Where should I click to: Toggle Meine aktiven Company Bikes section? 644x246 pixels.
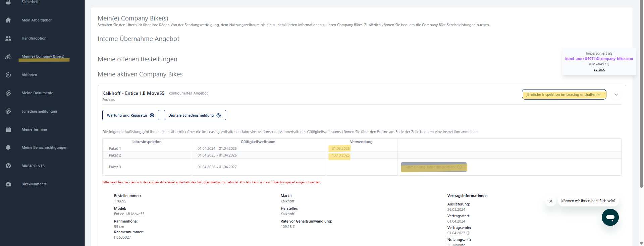[x=140, y=74]
